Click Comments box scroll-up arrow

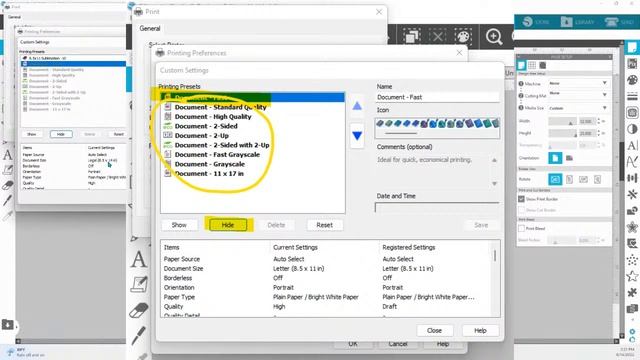point(494,160)
